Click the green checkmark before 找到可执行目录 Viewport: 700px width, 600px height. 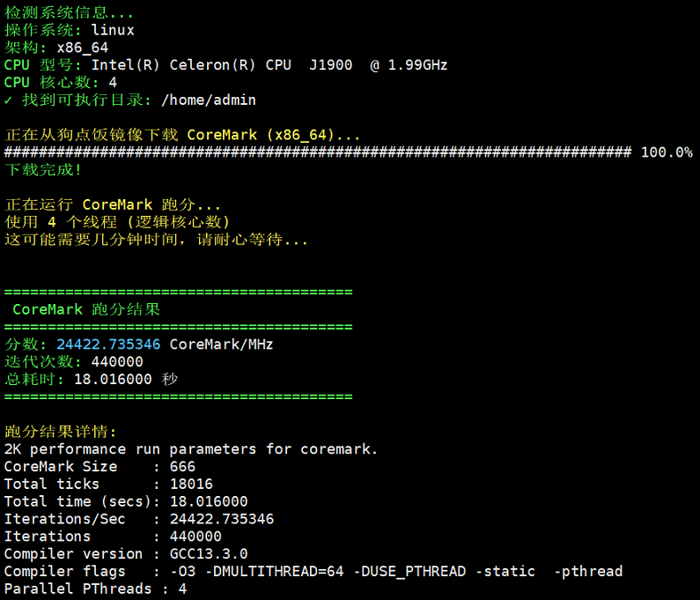tap(9, 100)
